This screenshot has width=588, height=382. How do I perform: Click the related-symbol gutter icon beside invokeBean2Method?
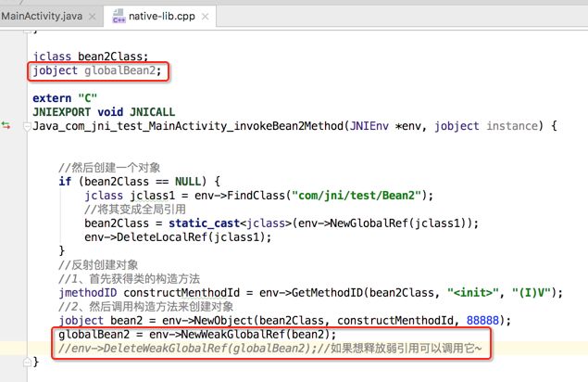6,125
